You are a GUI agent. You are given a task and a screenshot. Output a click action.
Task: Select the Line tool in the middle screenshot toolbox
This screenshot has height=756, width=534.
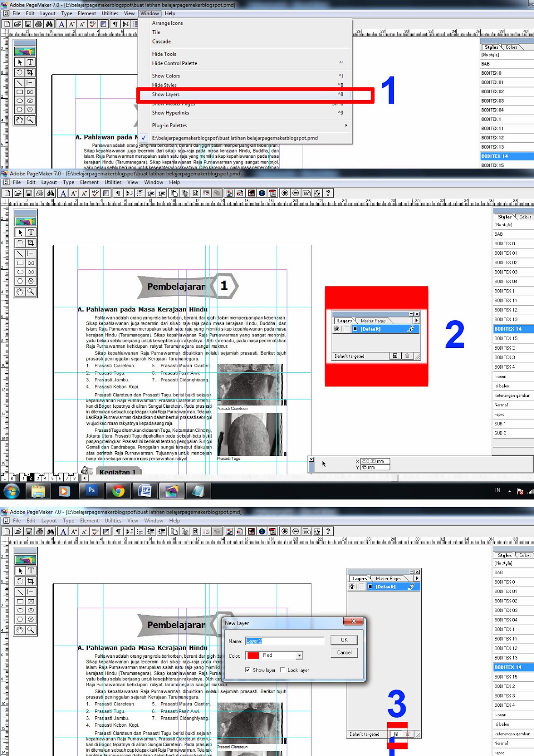(x=20, y=254)
